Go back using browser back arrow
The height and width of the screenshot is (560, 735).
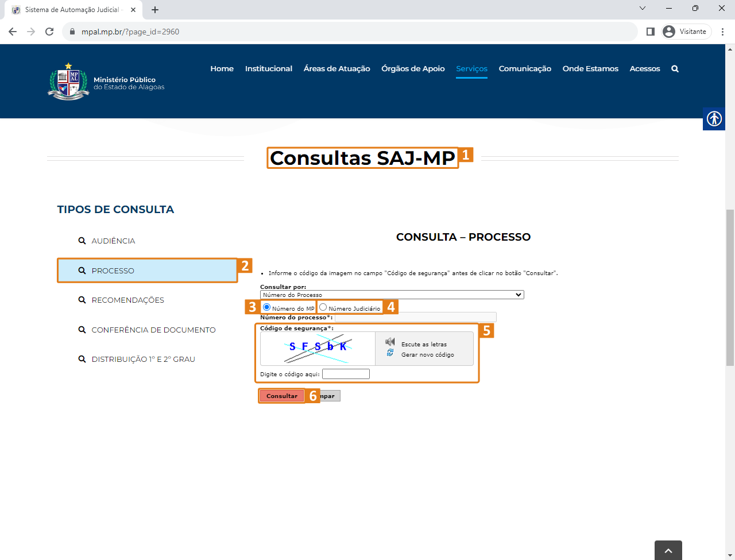click(x=13, y=32)
